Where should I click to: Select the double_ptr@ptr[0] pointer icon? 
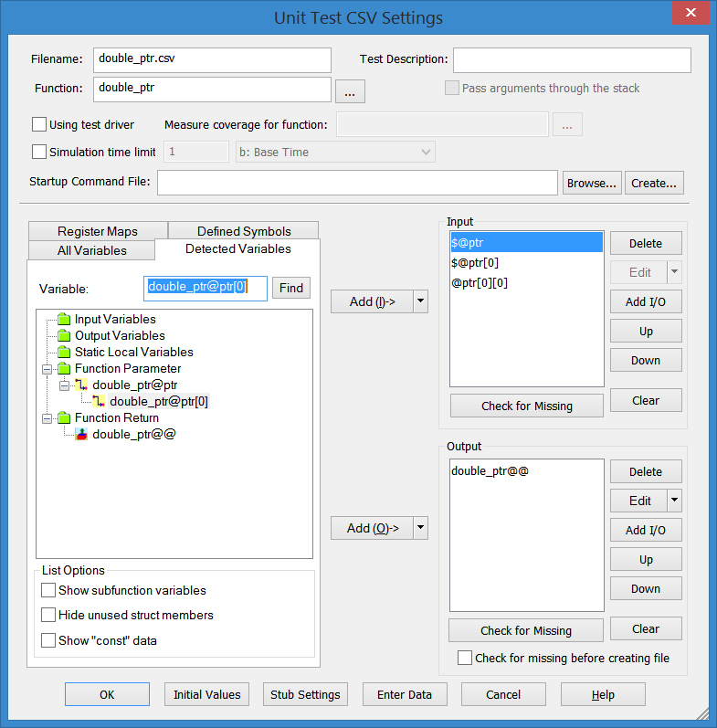click(x=99, y=402)
